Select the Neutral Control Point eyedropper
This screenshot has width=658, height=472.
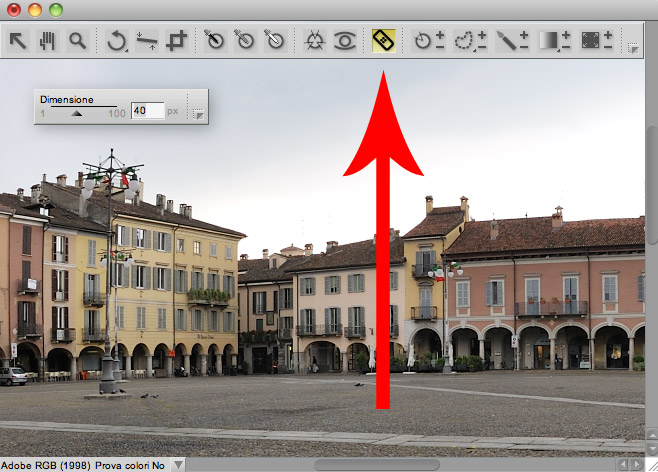(x=245, y=41)
